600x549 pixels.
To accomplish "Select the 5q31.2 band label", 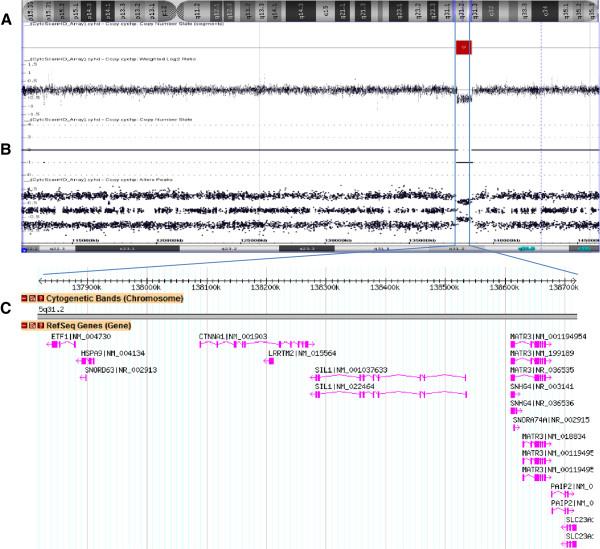I will point(51,310).
